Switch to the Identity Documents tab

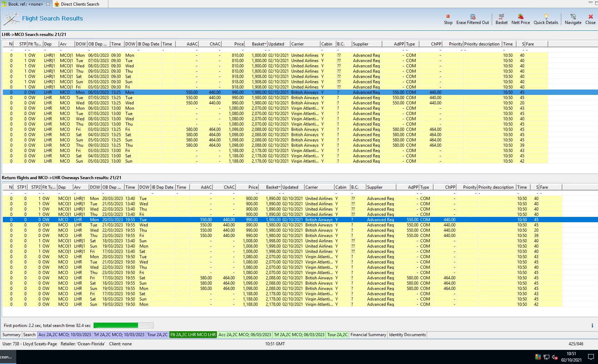pos(407,335)
